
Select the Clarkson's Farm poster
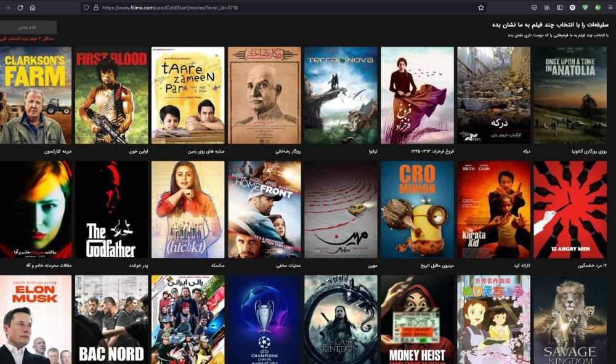35,95
